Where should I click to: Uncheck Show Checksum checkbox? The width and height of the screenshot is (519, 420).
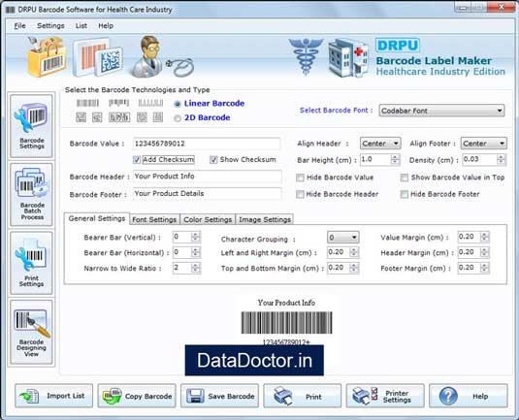213,160
